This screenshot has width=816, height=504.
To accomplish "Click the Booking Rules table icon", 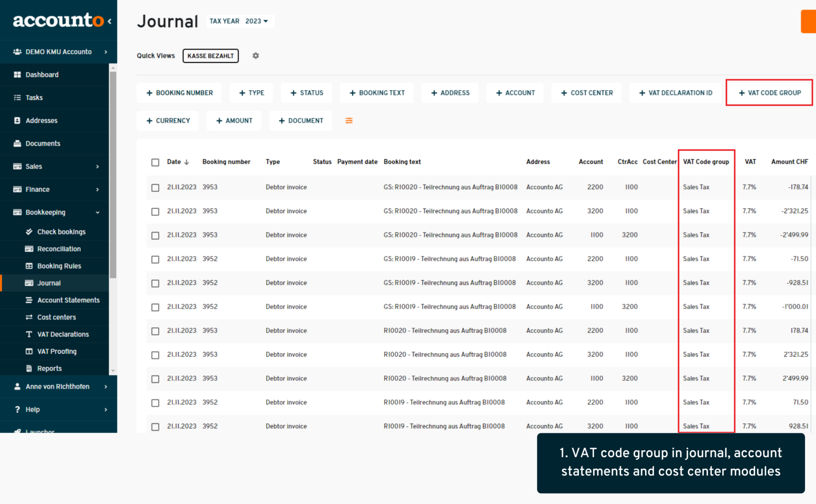I will [x=29, y=266].
